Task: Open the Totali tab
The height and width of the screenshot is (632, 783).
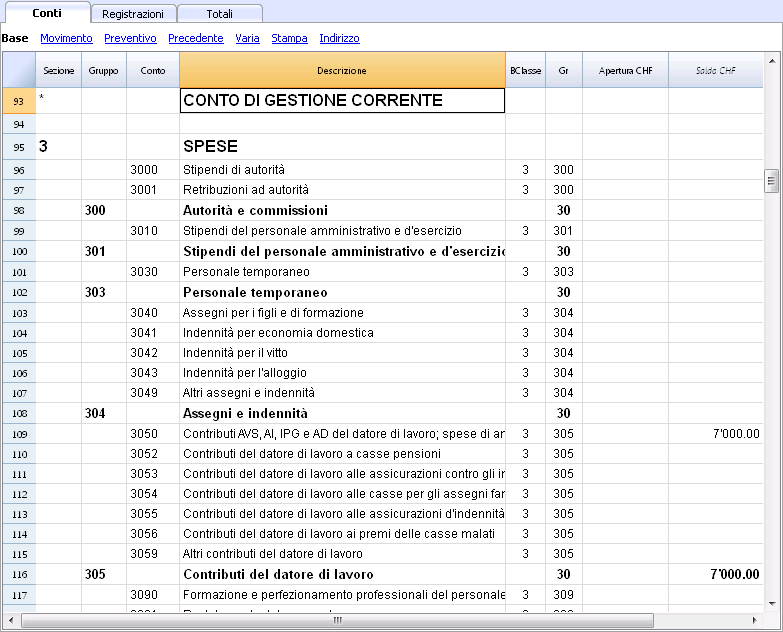Action: pos(220,13)
